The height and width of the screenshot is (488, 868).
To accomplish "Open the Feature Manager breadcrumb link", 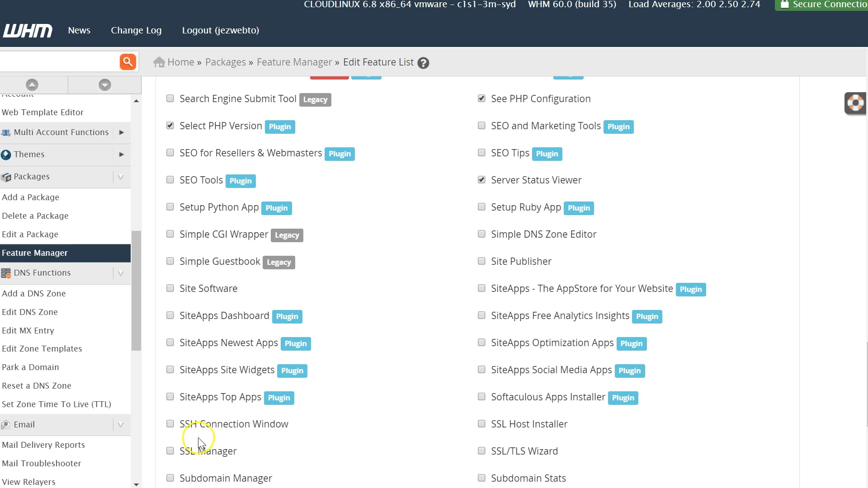I will pos(294,62).
